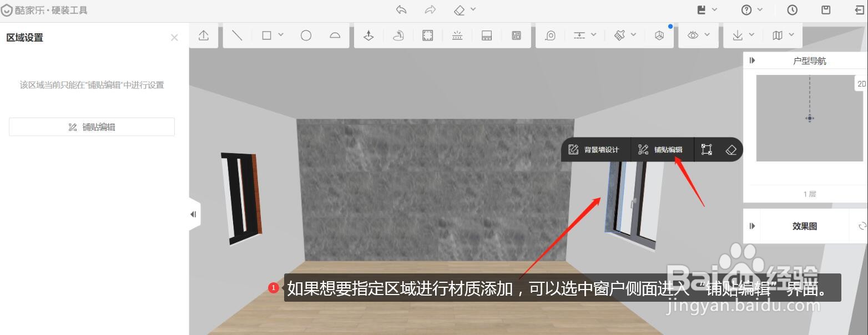This screenshot has width=868, height=335.
Task: Expand the 效果图 section
Action: pyautogui.click(x=752, y=226)
